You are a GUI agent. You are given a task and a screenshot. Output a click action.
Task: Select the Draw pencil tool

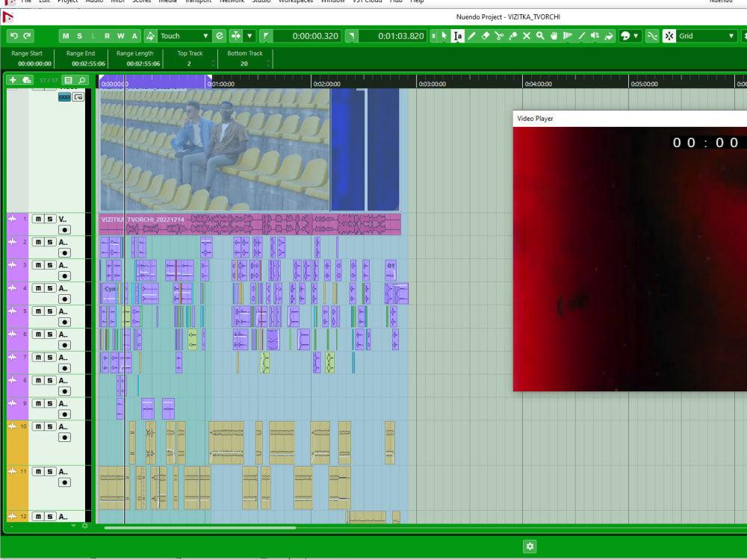(471, 36)
